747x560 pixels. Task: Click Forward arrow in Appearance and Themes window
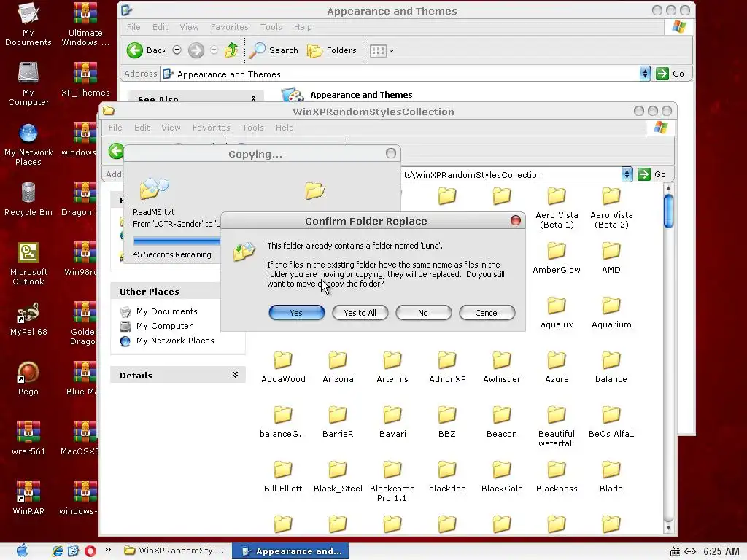point(196,50)
